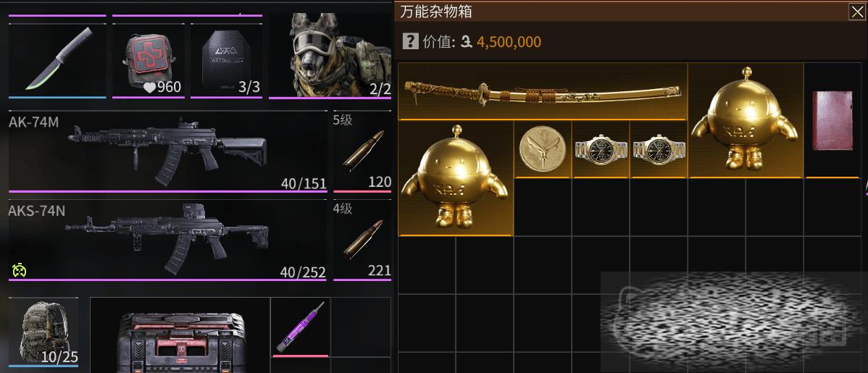868x373 pixels.
Task: Select the dog operator portrait
Action: [330, 55]
